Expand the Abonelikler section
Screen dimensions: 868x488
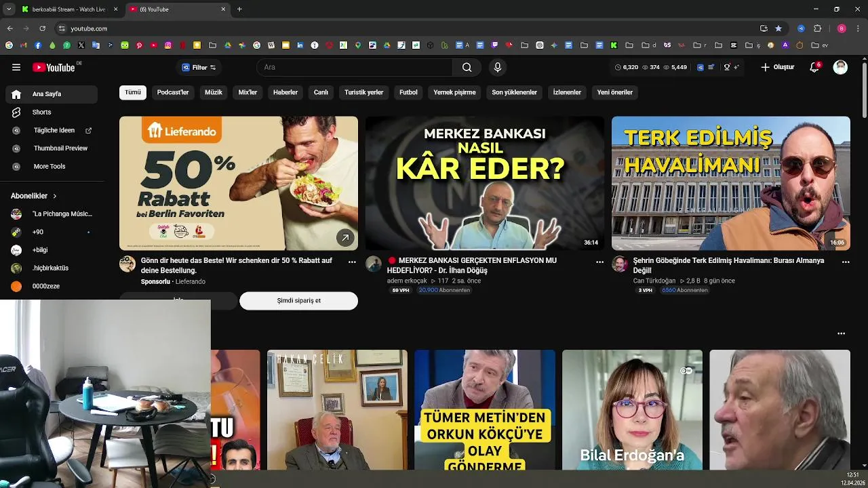coord(34,196)
